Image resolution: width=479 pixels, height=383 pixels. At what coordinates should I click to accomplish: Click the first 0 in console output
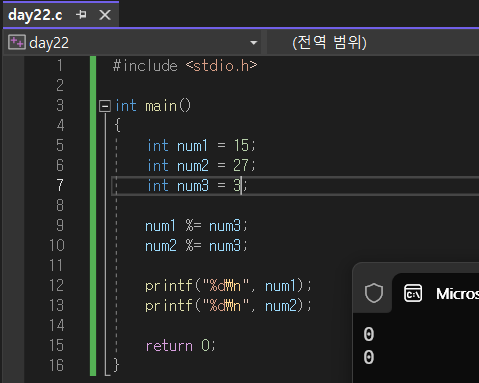(369, 334)
